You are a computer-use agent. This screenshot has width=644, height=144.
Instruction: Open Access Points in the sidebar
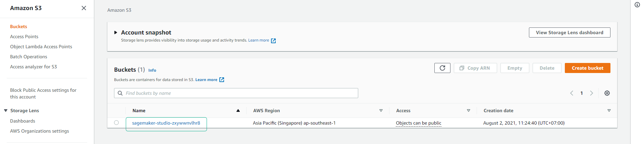point(24,37)
